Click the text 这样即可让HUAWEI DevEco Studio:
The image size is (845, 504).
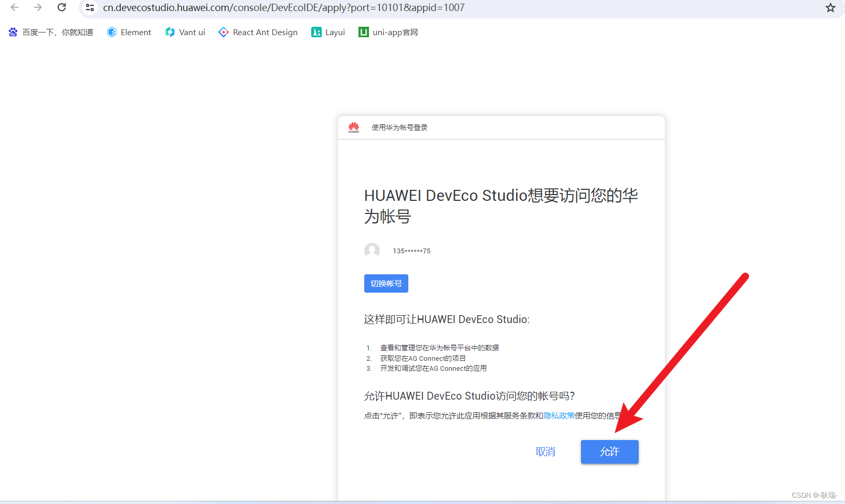[x=447, y=319]
